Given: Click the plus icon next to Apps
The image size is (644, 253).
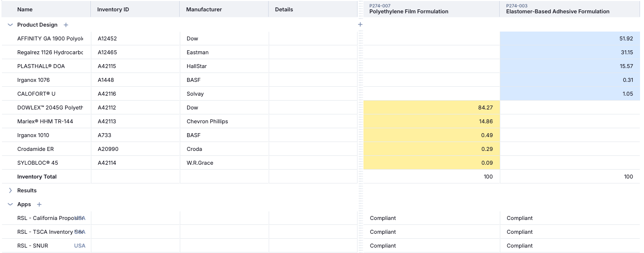Looking at the screenshot, I should 40,204.
